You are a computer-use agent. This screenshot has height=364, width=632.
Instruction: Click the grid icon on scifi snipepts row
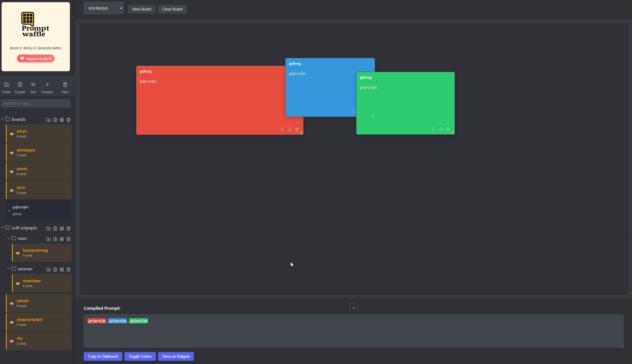coord(62,229)
